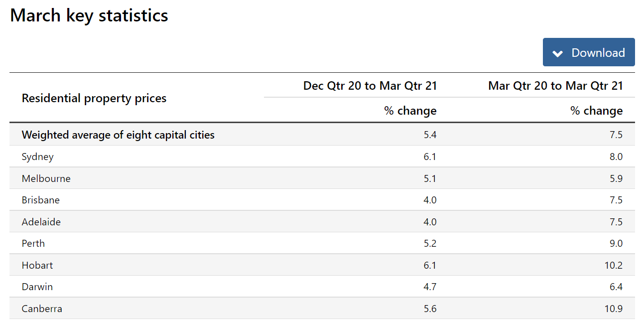Click the 'March key statistics' heading

pyautogui.click(x=89, y=15)
